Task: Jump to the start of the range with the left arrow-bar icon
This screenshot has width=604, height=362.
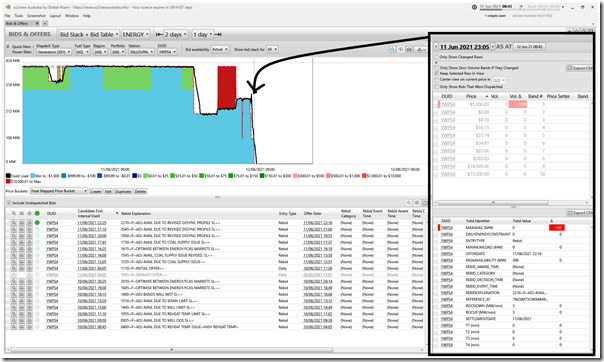Action: (x=159, y=34)
